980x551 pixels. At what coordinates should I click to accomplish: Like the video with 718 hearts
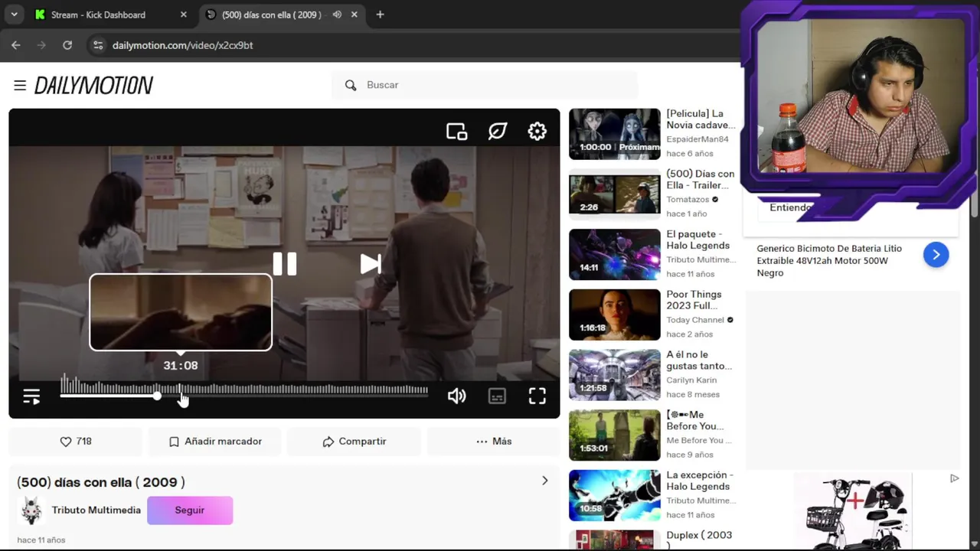point(76,442)
